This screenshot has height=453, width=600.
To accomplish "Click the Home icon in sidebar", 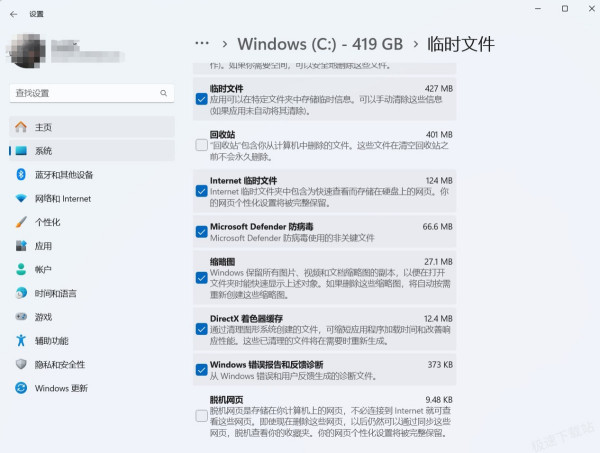I will click(21, 127).
